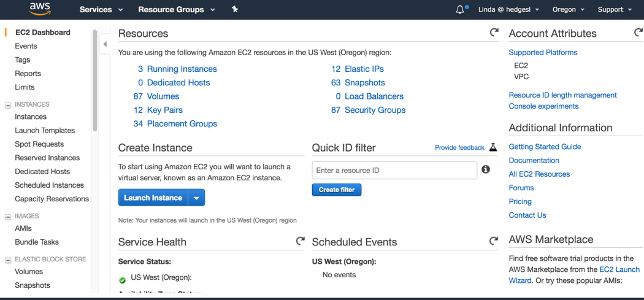The height and width of the screenshot is (300, 644).
Task: Click the Create filter button
Action: (336, 190)
